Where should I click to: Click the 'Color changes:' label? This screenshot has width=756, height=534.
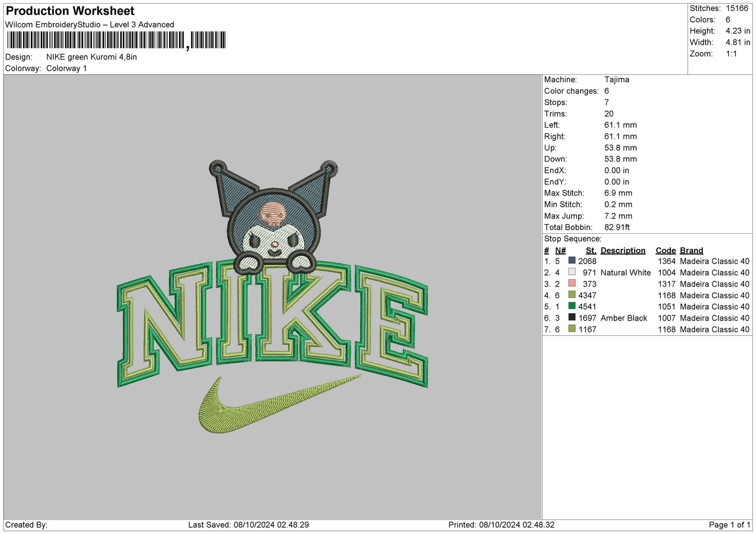(x=571, y=91)
